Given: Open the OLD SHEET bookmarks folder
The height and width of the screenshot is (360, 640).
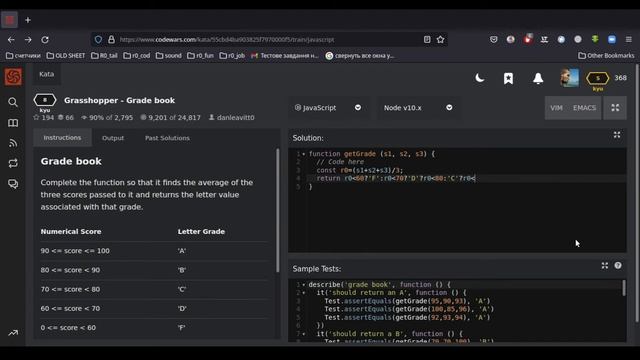Looking at the screenshot, I should pyautogui.click(x=66, y=56).
